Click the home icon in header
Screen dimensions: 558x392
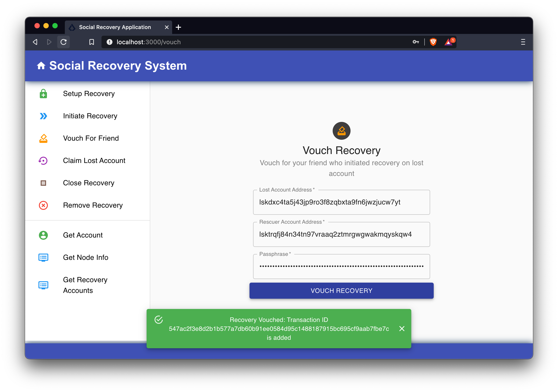click(41, 66)
